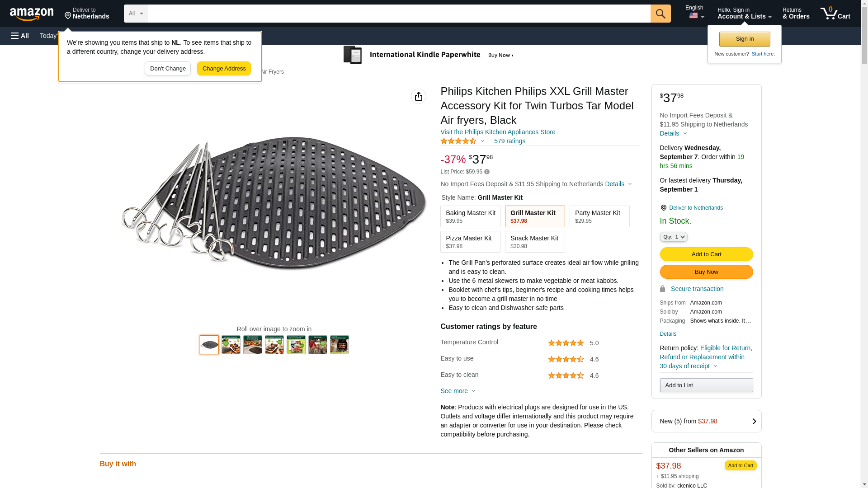Open Returns & Orders menu item

tap(796, 14)
